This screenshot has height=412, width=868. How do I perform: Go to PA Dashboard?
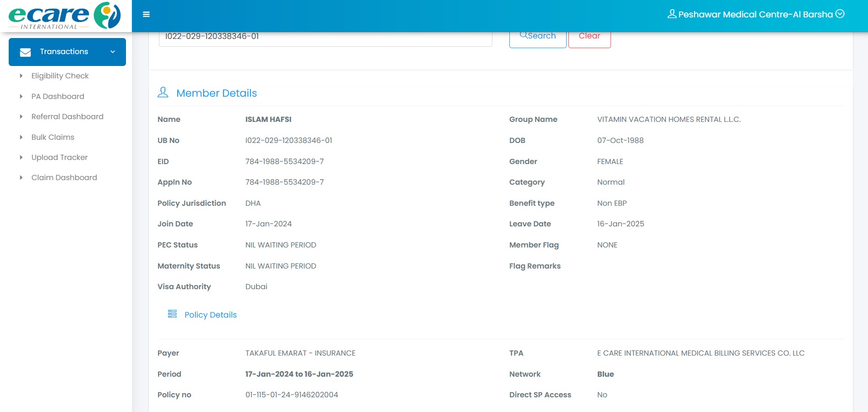58,96
